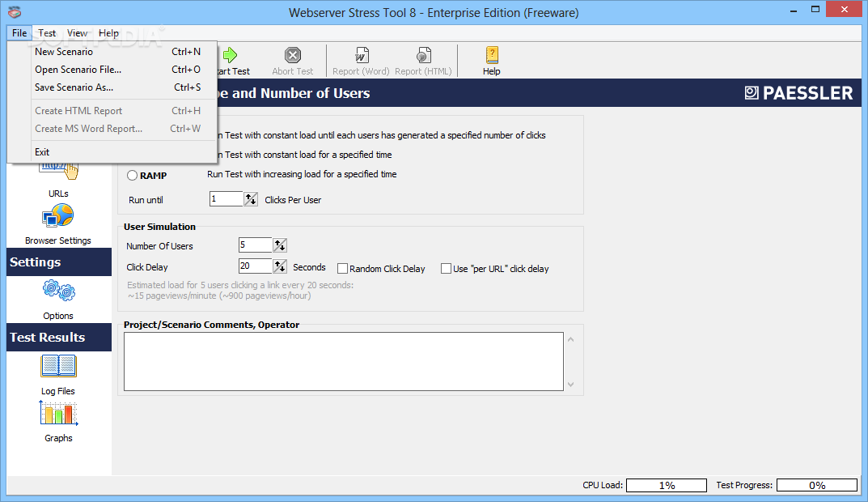
Task: Open the View menu
Action: (x=77, y=32)
